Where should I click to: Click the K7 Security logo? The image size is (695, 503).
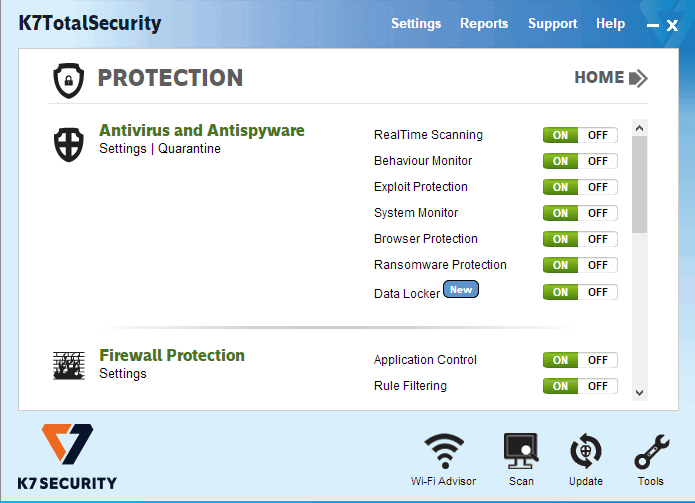tap(68, 456)
